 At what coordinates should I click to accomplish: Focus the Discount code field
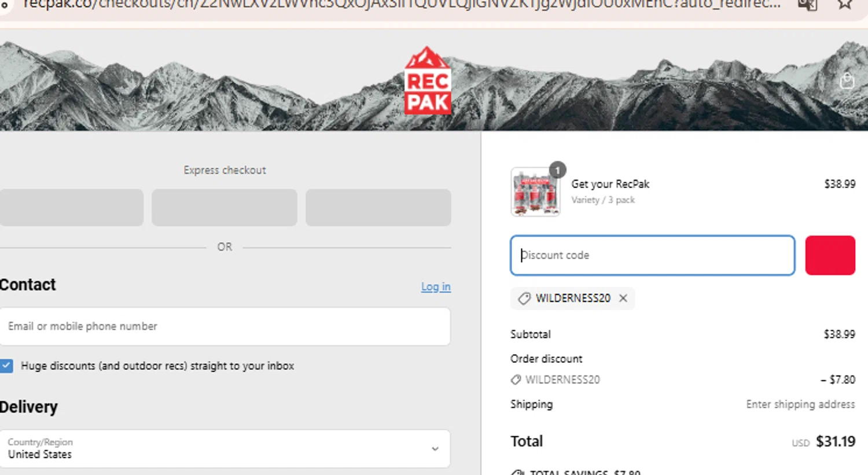652,255
